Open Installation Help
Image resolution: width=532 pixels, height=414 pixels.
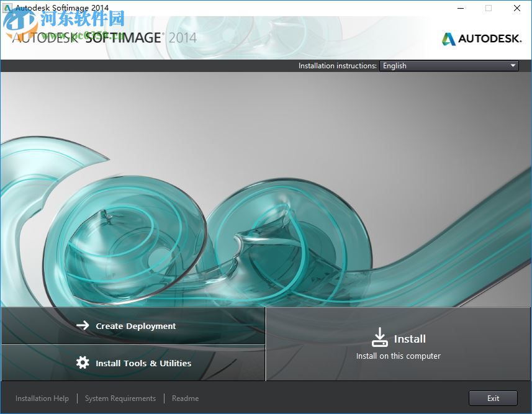[x=42, y=398]
